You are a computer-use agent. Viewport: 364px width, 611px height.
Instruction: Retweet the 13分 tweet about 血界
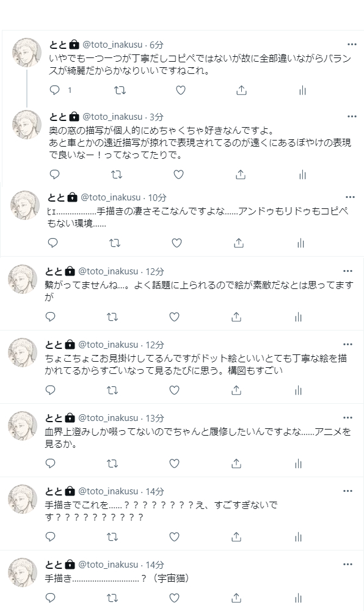click(x=112, y=463)
